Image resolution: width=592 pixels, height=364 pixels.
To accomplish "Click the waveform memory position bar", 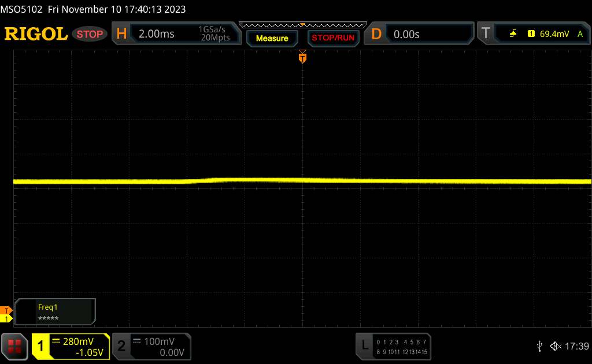I will tap(302, 25).
